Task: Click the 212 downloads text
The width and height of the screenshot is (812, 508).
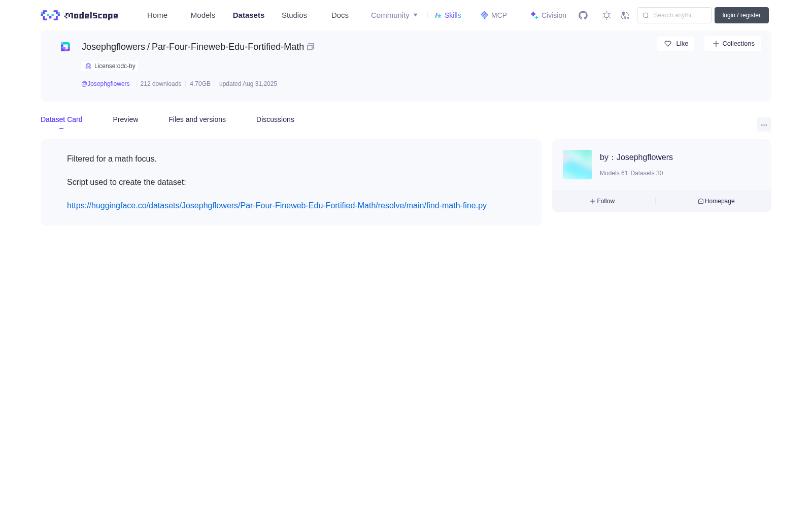Action: pyautogui.click(x=161, y=84)
